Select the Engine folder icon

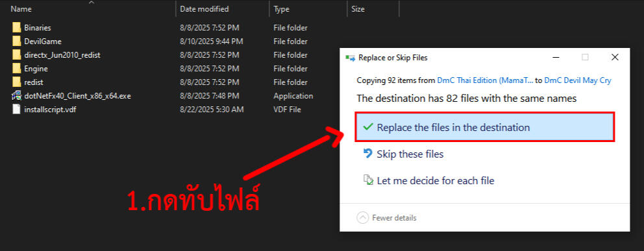coord(16,69)
